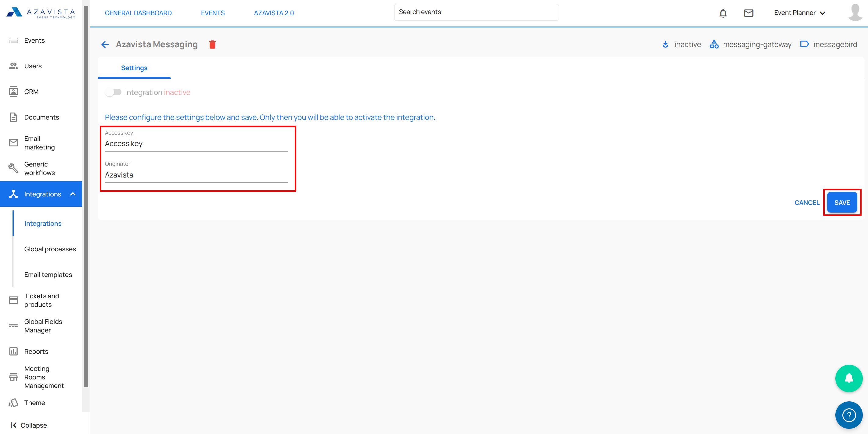Click the Azavista logo
The width and height of the screenshot is (868, 434).
coord(41,13)
